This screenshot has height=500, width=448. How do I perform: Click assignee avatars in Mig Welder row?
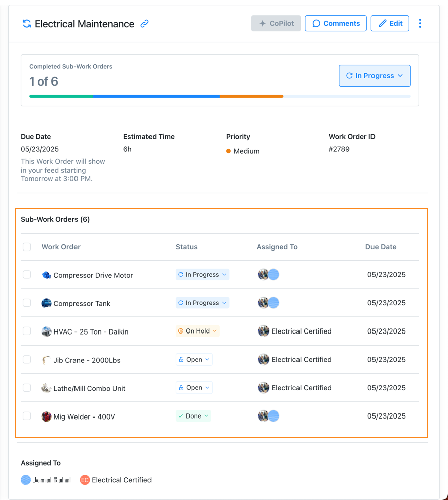coord(268,416)
